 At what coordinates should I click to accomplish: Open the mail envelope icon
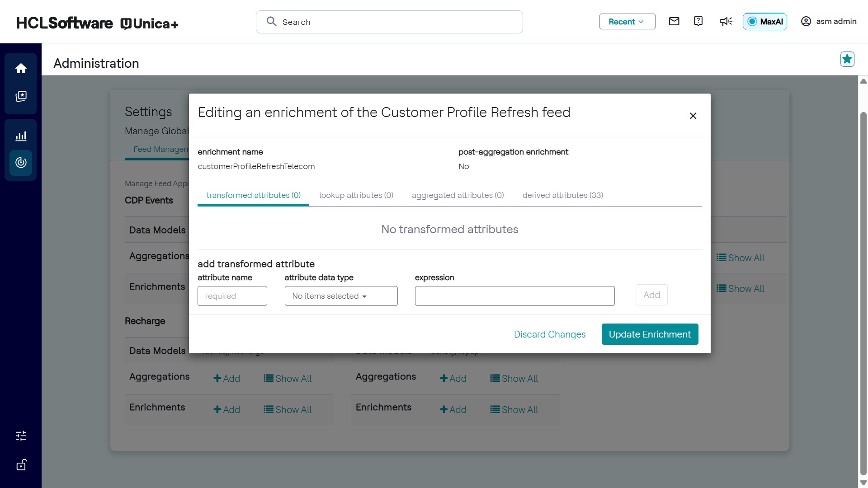[x=674, y=21]
